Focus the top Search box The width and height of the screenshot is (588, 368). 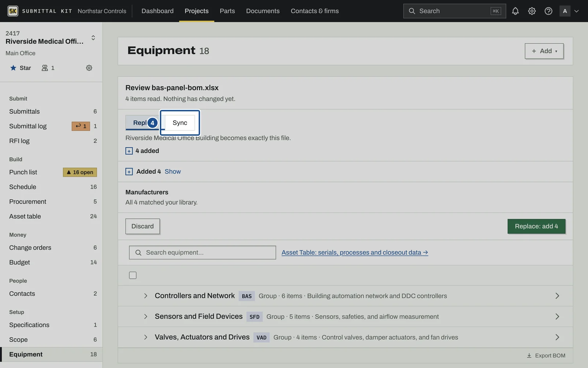point(454,11)
